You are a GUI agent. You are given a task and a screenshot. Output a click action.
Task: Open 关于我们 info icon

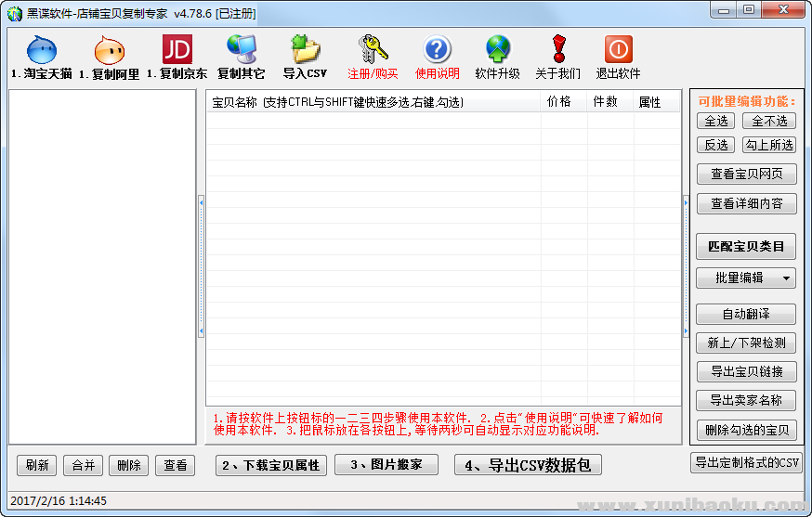[557, 50]
